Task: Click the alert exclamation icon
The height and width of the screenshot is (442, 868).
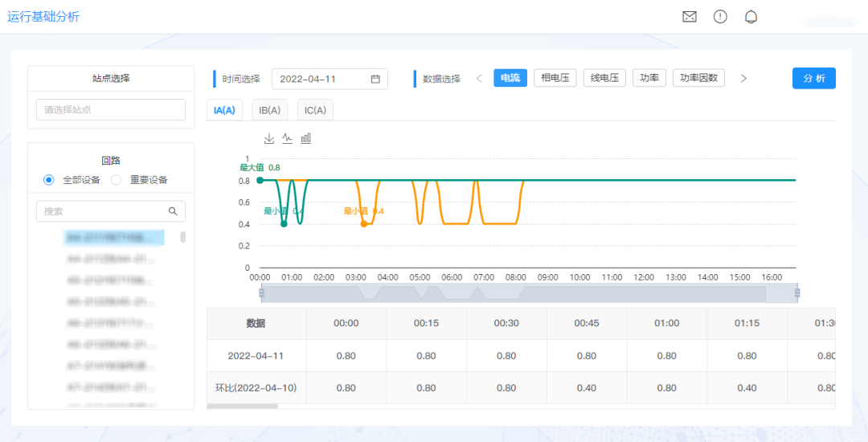Action: click(720, 17)
